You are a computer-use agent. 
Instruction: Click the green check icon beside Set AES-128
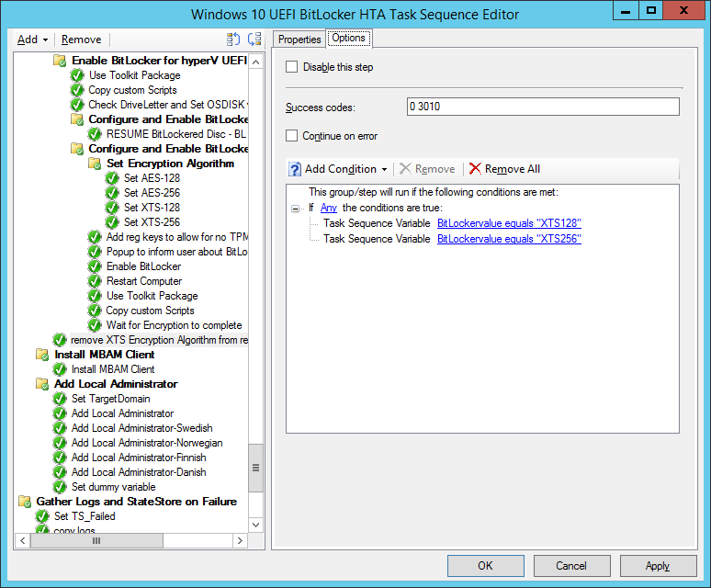click(112, 178)
